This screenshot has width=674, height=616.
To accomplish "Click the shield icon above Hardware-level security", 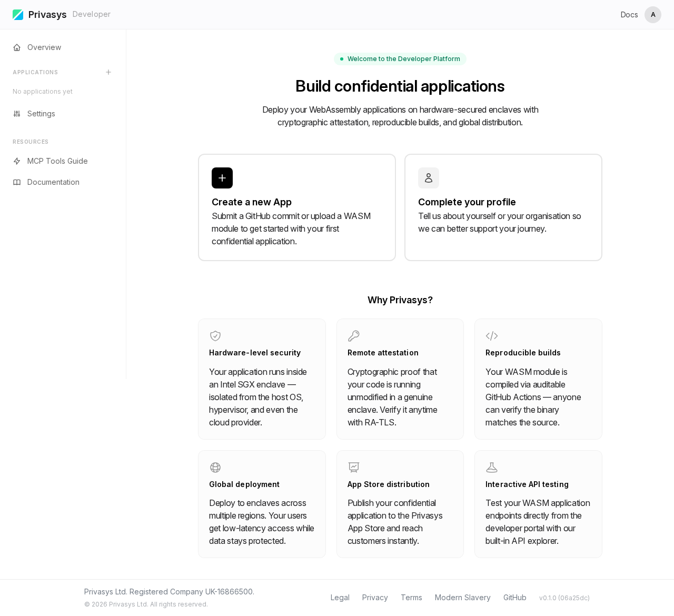I will click(x=215, y=336).
